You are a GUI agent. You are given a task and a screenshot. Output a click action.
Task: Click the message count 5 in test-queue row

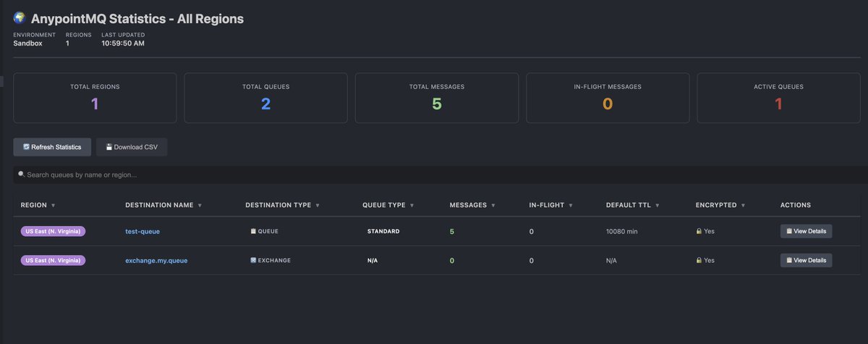(452, 232)
